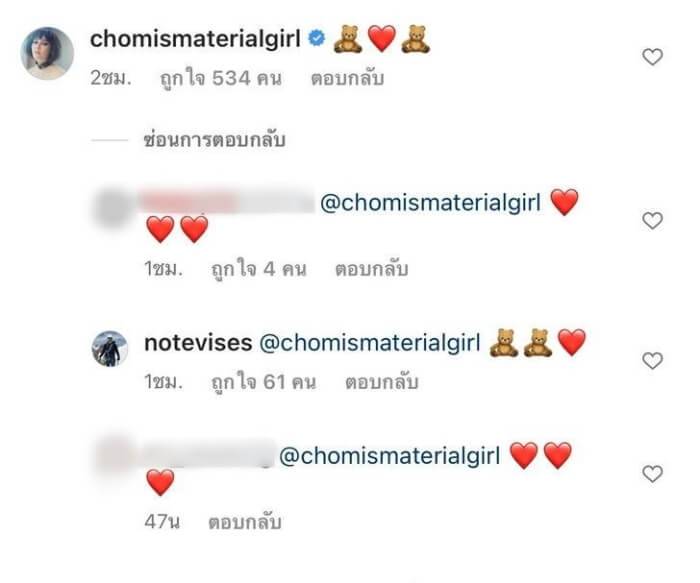Image resolution: width=700 pixels, height=583 pixels.
Task: Toggle the like heart on the first blurred reply
Action: pyautogui.click(x=652, y=221)
